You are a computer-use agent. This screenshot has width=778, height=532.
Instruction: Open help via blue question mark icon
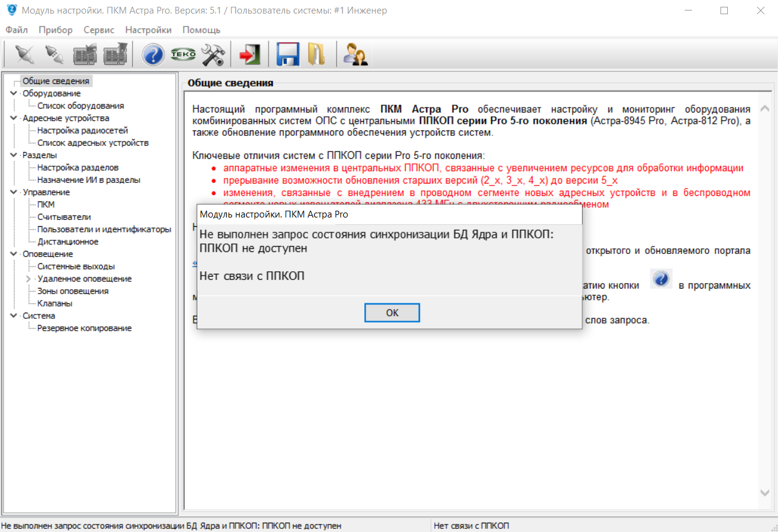coord(153,54)
